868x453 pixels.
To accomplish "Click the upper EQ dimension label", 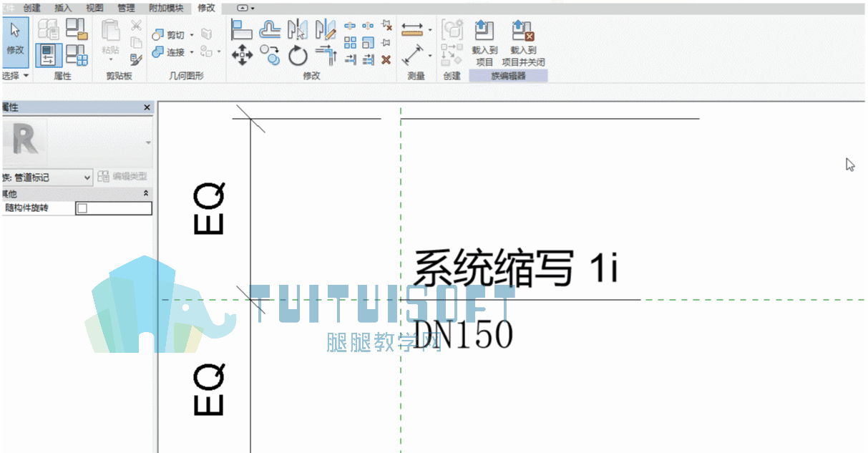I will (210, 208).
